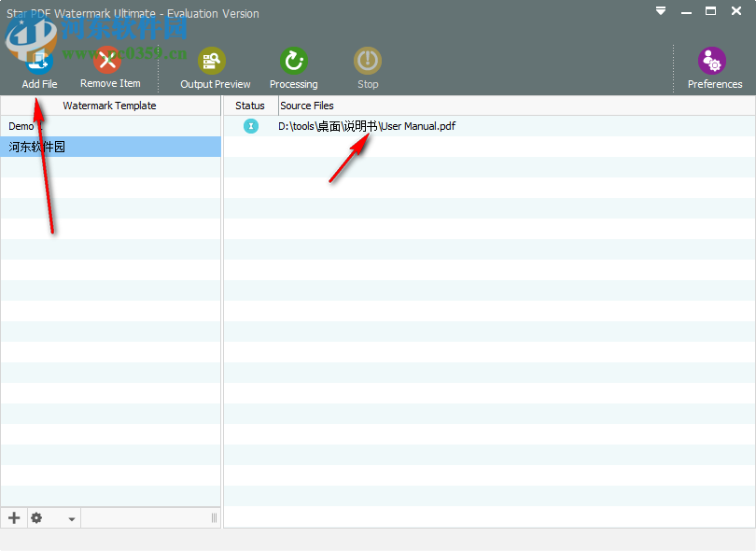Click the Watermark Template column header
Image resolution: width=756 pixels, height=551 pixels.
[110, 106]
